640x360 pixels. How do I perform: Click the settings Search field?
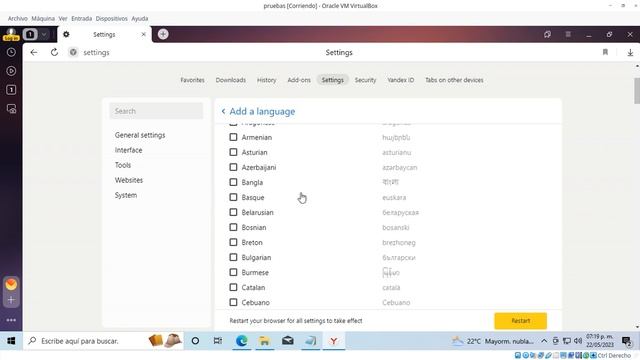tap(156, 111)
